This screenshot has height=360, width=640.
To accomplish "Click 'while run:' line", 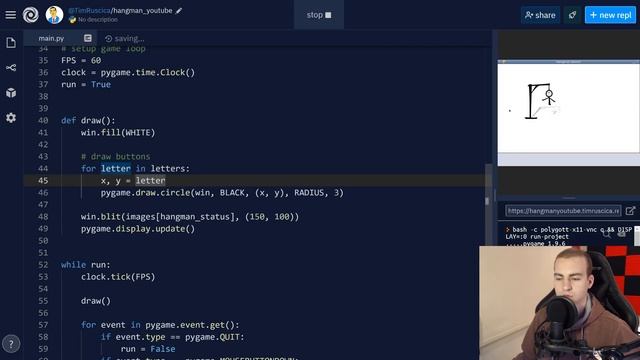I will [x=86, y=264].
